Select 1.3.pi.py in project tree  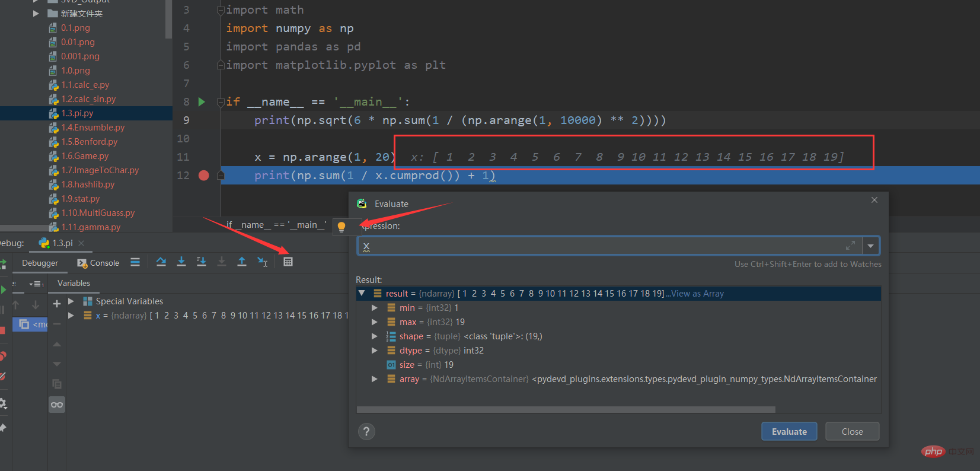[77, 113]
